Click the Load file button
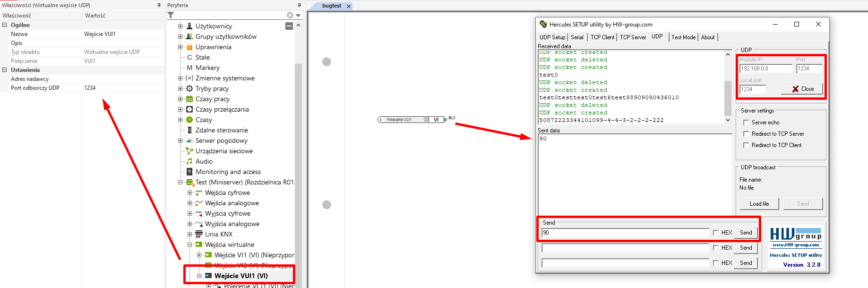 pyautogui.click(x=759, y=204)
